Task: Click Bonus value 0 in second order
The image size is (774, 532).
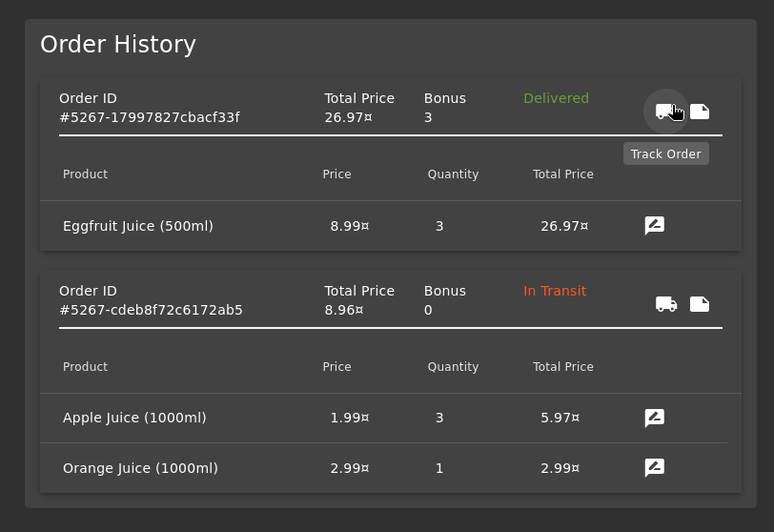Action: [x=428, y=310]
